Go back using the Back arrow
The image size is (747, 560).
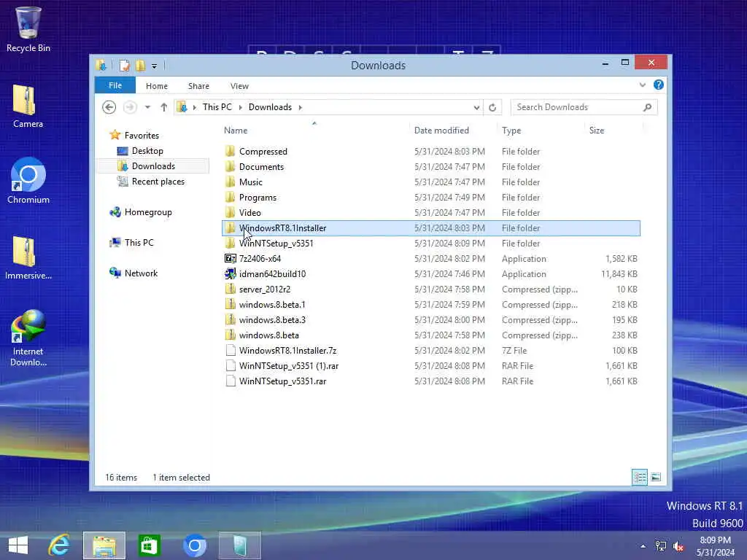pyautogui.click(x=109, y=107)
